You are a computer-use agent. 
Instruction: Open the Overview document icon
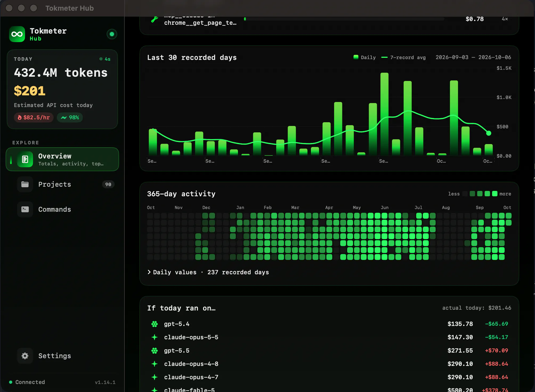coord(25,159)
